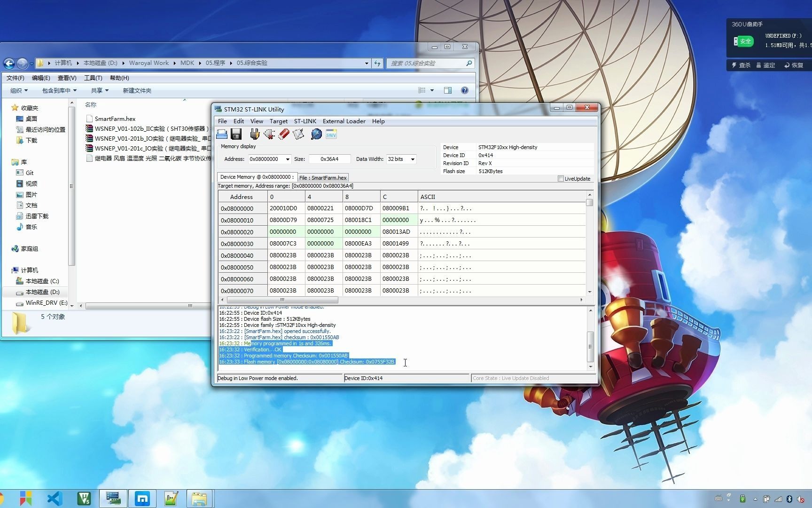Open 查看(V) menu in Explorer

pos(67,78)
